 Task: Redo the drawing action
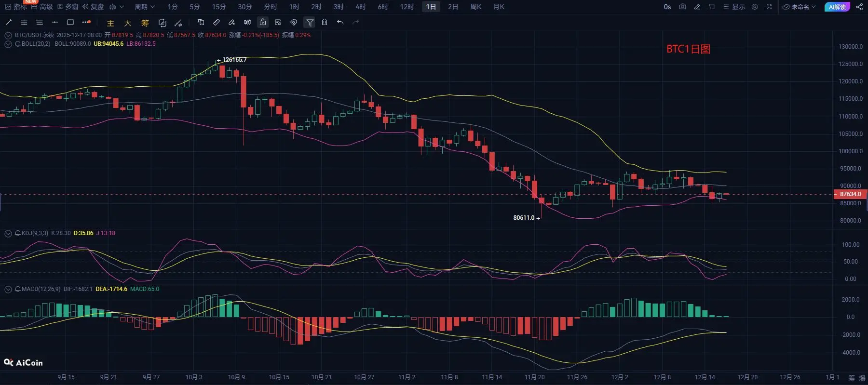[x=356, y=22]
